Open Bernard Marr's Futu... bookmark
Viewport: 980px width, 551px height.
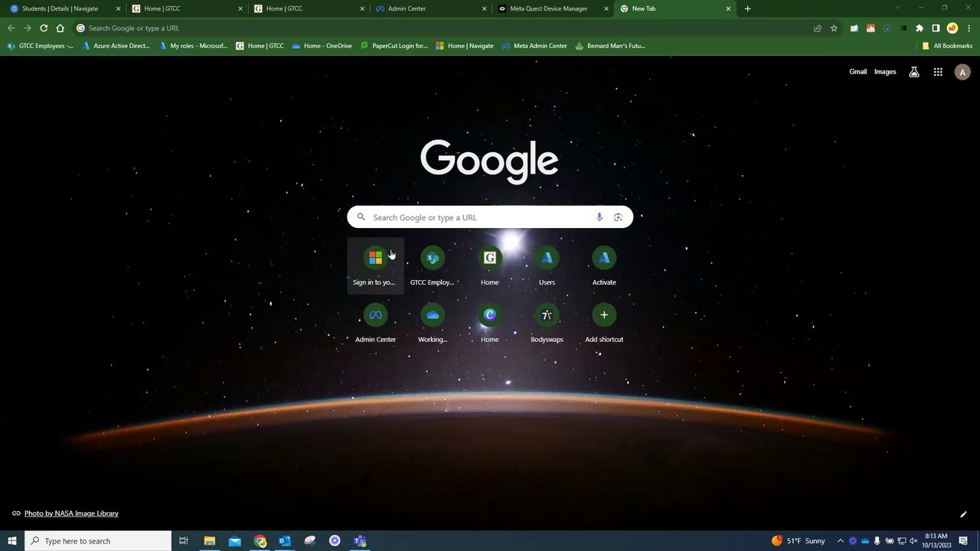click(610, 46)
